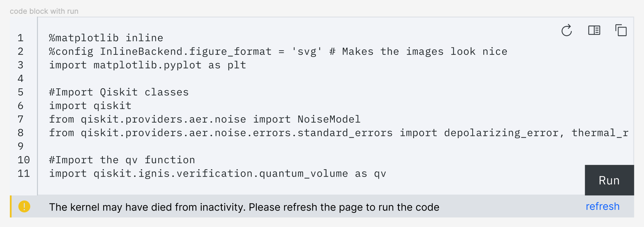The height and width of the screenshot is (227, 644).
Task: Click inside the empty line 4
Action: pos(101,78)
